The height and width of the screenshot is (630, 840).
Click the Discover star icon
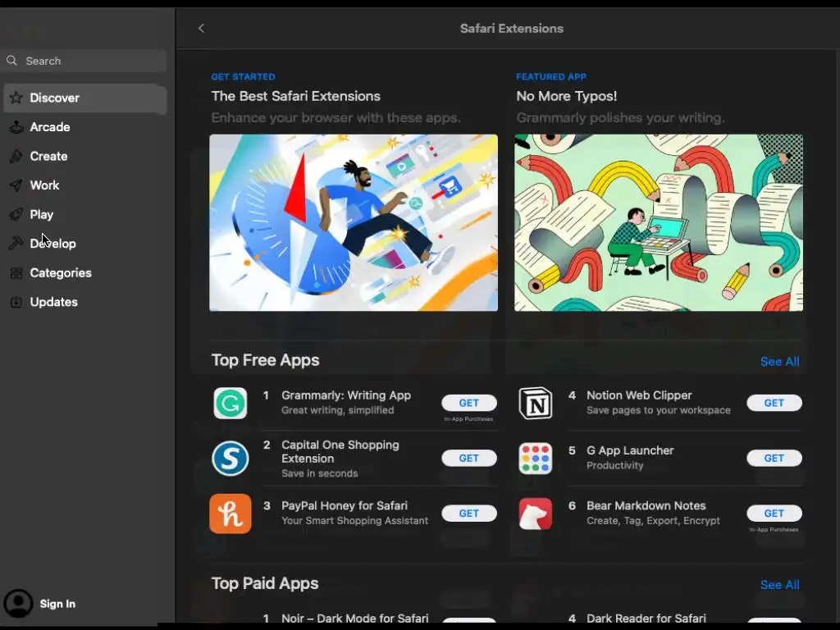tap(16, 98)
